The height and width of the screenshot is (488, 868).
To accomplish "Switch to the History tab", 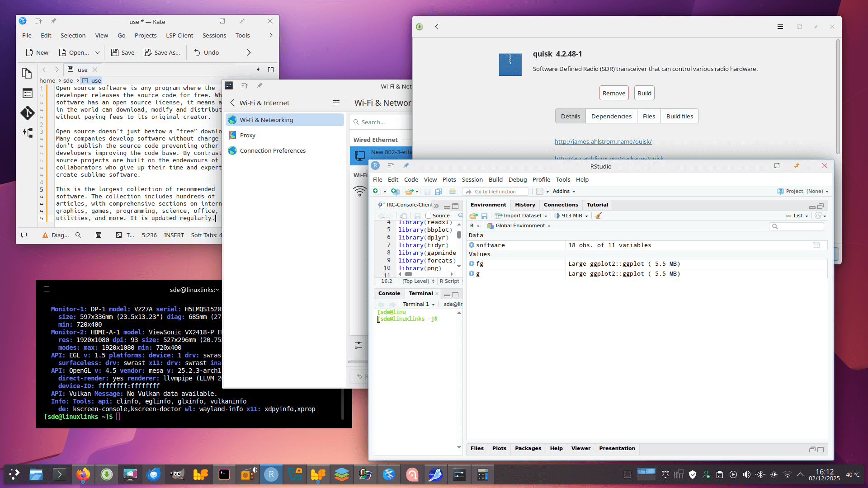I will click(x=524, y=205).
